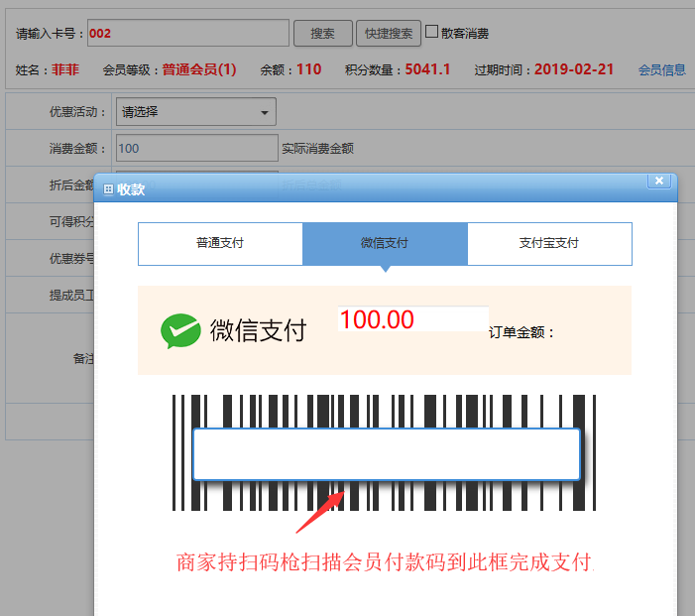Focus the card number input field
The height and width of the screenshot is (616, 695).
click(x=188, y=33)
